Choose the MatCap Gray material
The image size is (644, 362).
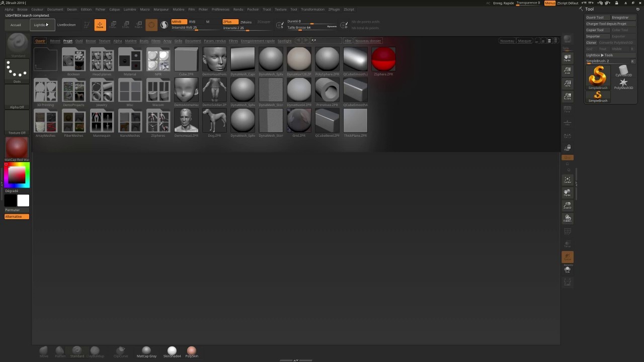pos(146,351)
